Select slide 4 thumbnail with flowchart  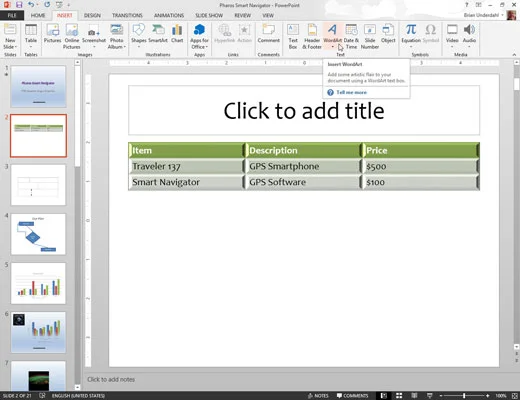tap(38, 234)
